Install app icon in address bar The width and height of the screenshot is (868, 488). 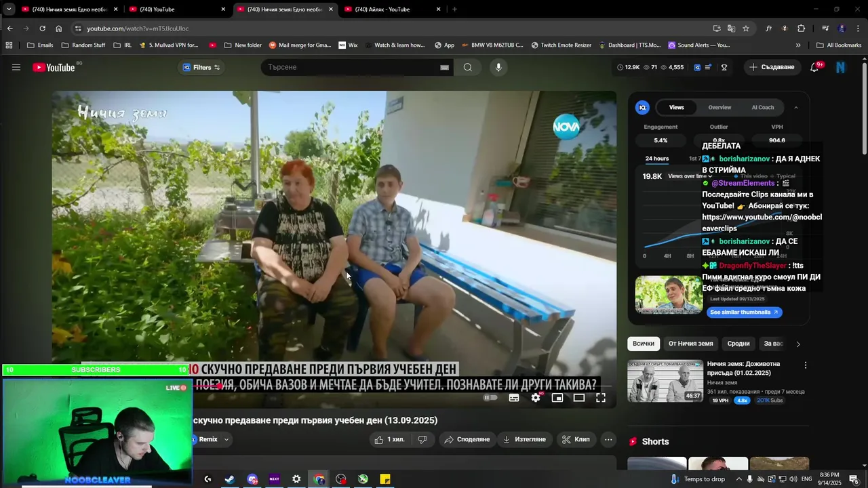tap(717, 28)
